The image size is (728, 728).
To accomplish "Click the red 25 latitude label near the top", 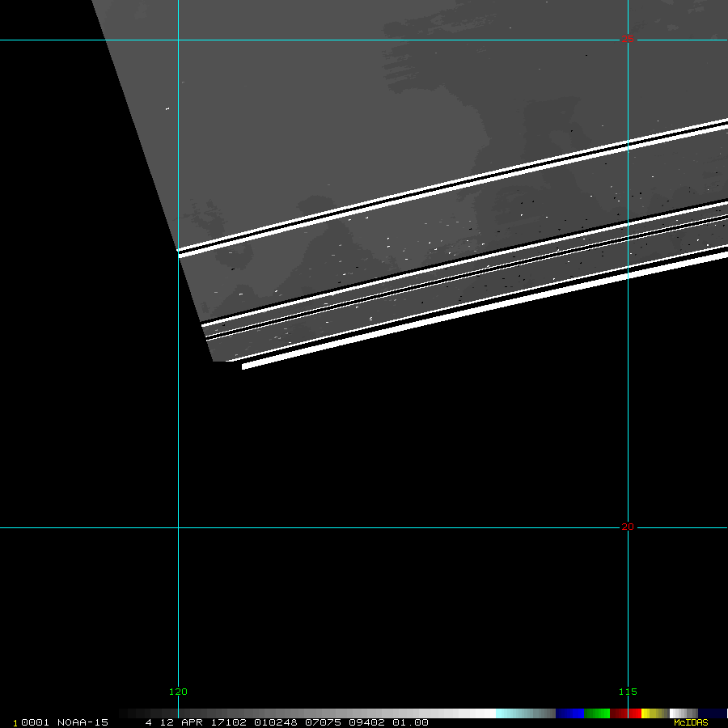I will [x=628, y=39].
